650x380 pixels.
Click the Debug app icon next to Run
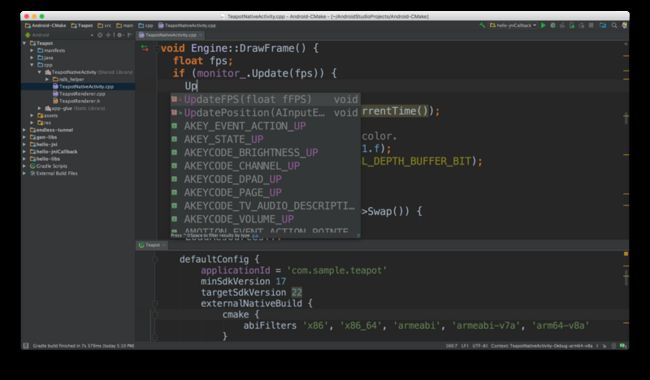click(553, 26)
